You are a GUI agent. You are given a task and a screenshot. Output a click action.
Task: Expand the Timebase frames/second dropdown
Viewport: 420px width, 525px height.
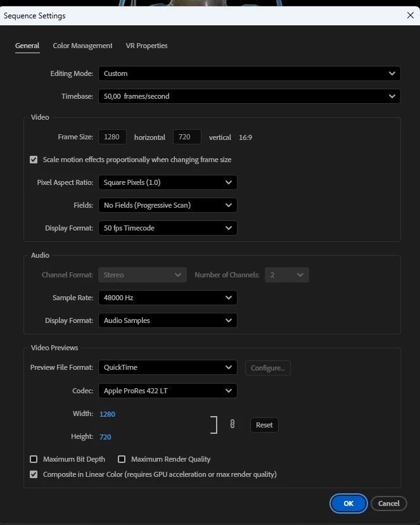point(249,96)
